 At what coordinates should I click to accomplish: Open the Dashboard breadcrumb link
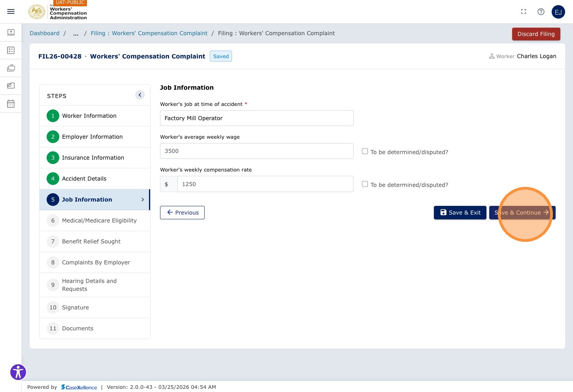tap(45, 34)
